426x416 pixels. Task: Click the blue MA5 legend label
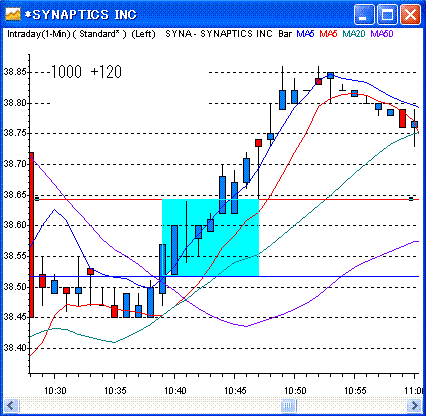305,34
